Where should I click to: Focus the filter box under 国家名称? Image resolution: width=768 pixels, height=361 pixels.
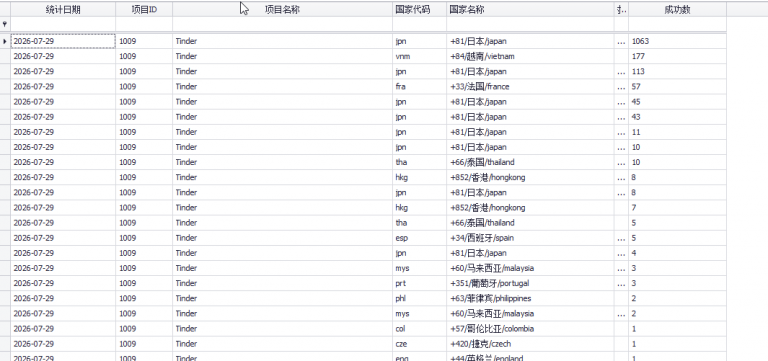tap(530, 24)
